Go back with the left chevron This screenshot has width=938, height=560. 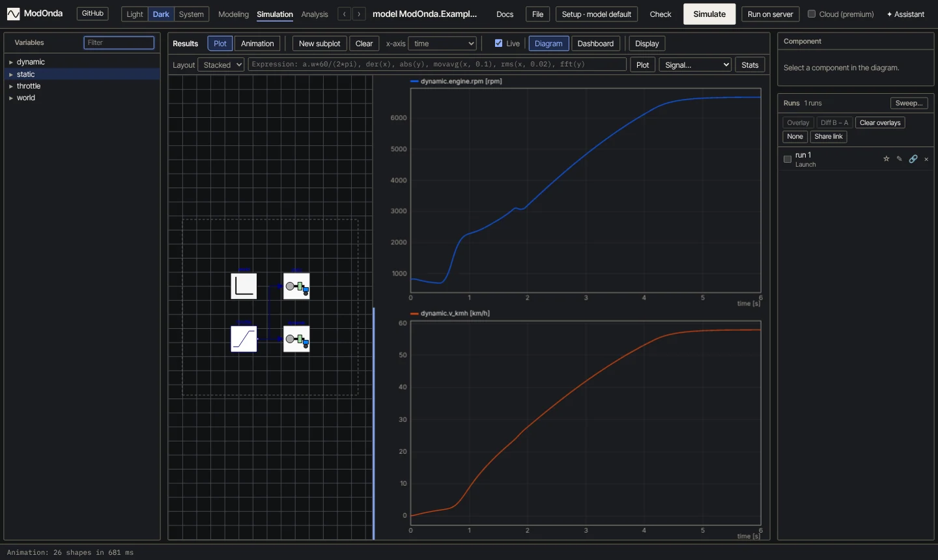tap(345, 14)
